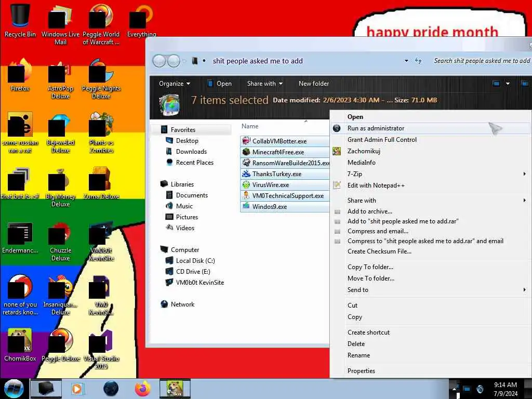Expand the address bar history dropdown arrow
The width and height of the screenshot is (532, 399).
point(406,61)
